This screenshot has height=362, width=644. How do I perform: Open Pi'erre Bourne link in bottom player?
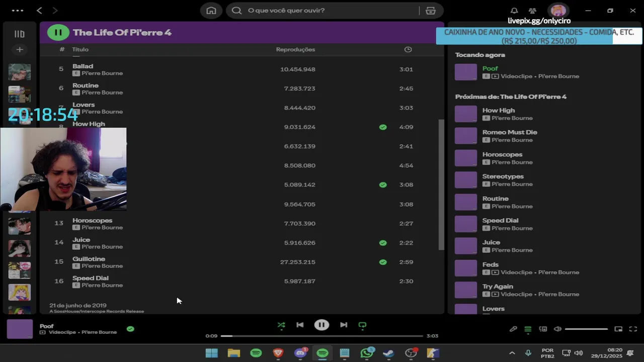point(99,332)
